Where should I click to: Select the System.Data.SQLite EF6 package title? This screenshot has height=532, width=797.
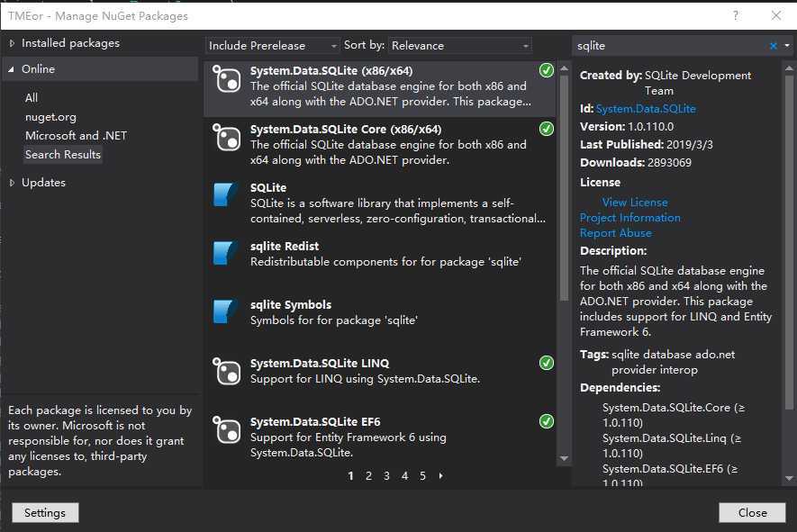tap(315, 422)
